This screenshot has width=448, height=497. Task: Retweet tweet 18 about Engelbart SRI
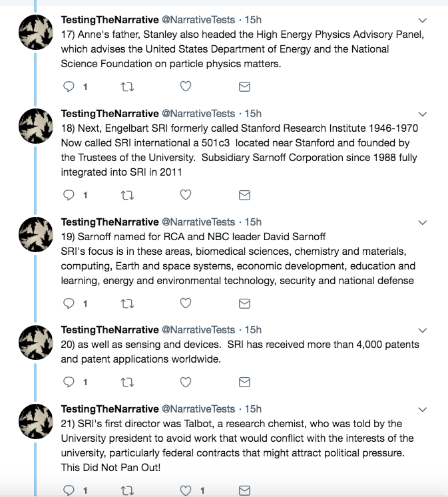127,195
